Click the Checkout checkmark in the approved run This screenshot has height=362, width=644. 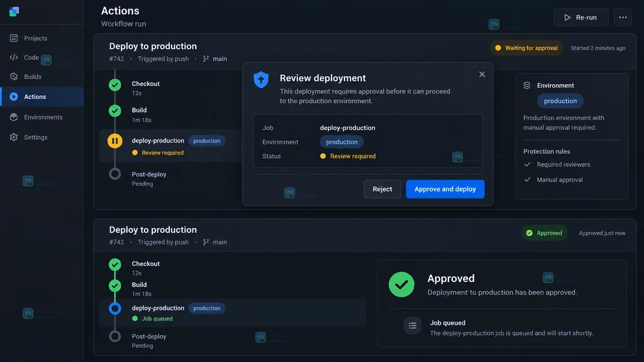(115, 265)
